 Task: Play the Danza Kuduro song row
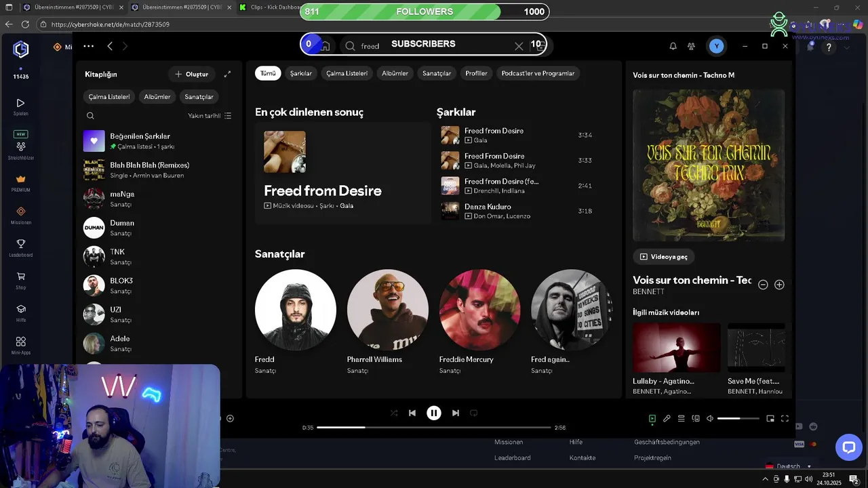(x=517, y=211)
